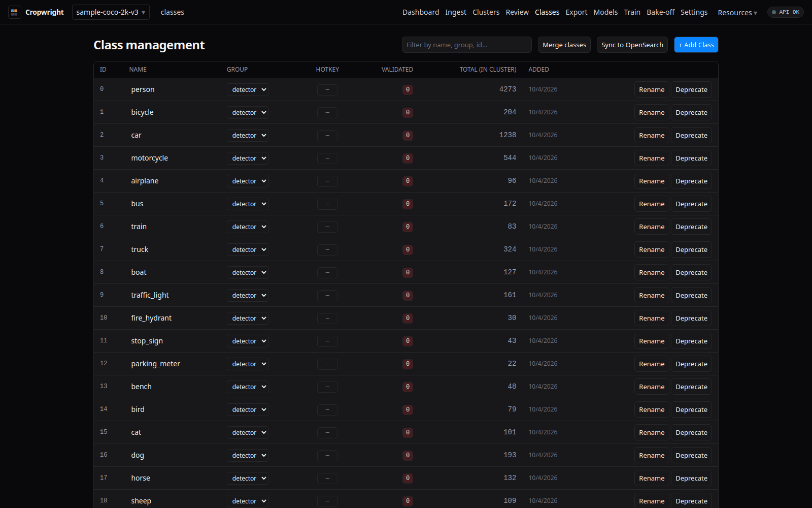Click the Cropwright logo icon
812x508 pixels.
click(x=14, y=12)
